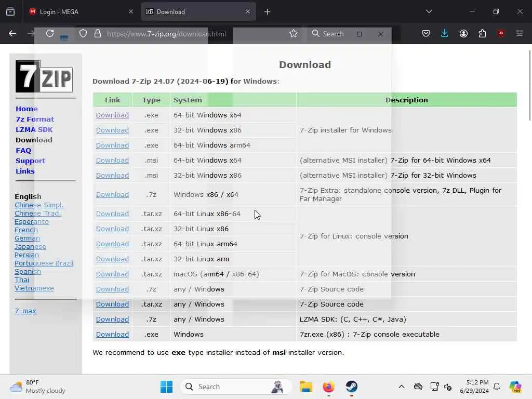The height and width of the screenshot is (399, 532).
Task: Switch language to Portuguese Brazil
Action: [x=44, y=263]
